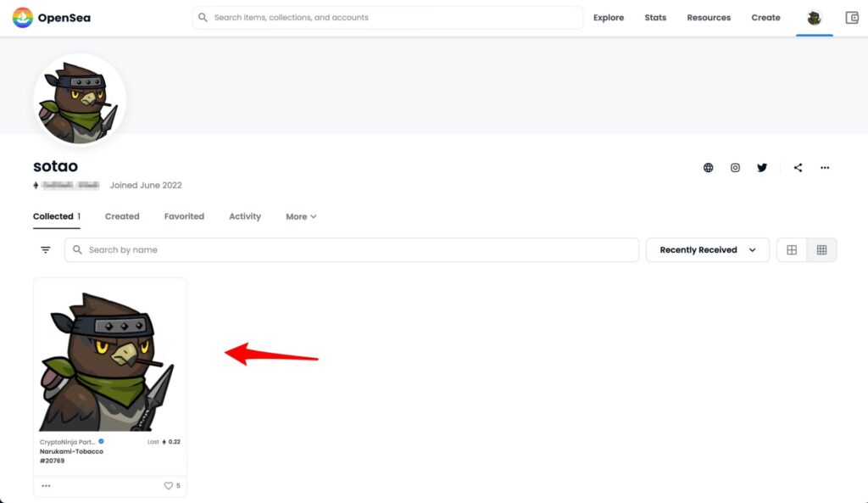Select the Joined June 2022 text
The image size is (868, 503).
146,185
